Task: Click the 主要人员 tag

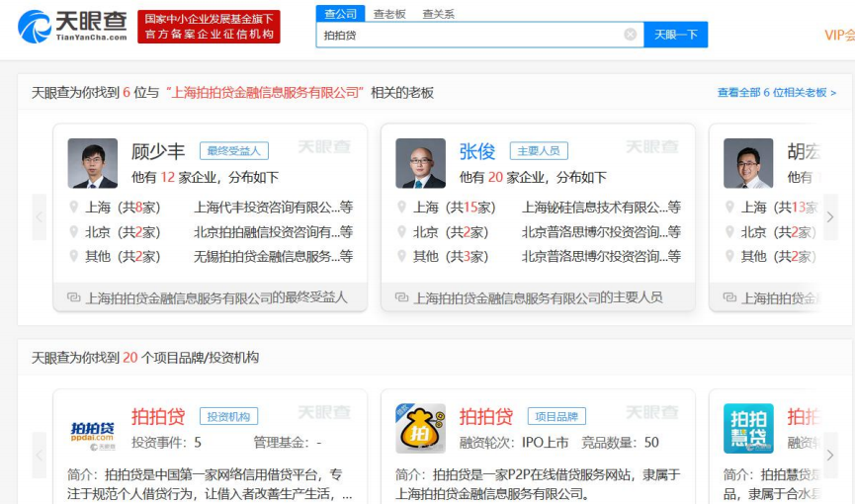Action: [x=539, y=150]
